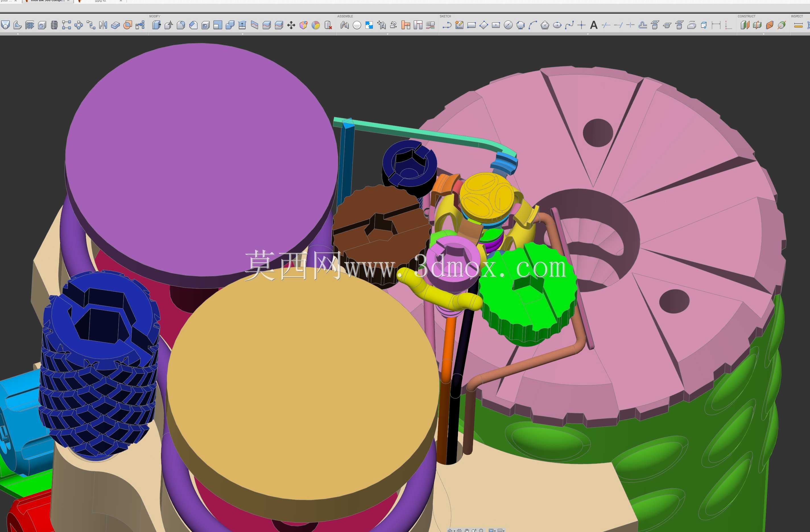Start a Rectangular Pattern
Viewport: 810px width, 532px height.
[x=67, y=25]
